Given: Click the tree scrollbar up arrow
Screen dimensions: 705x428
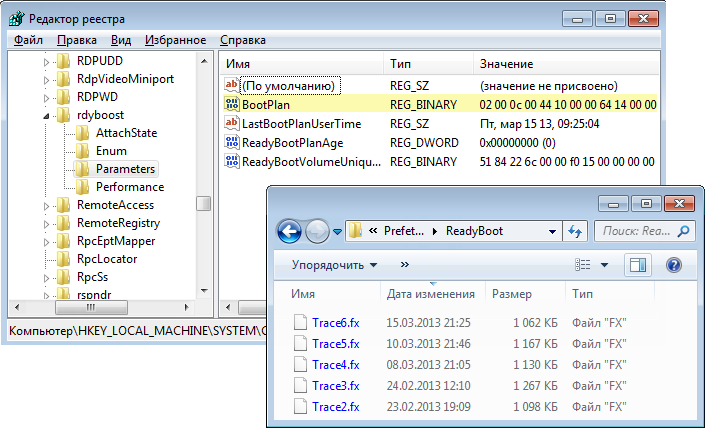Looking at the screenshot, I should [x=204, y=61].
